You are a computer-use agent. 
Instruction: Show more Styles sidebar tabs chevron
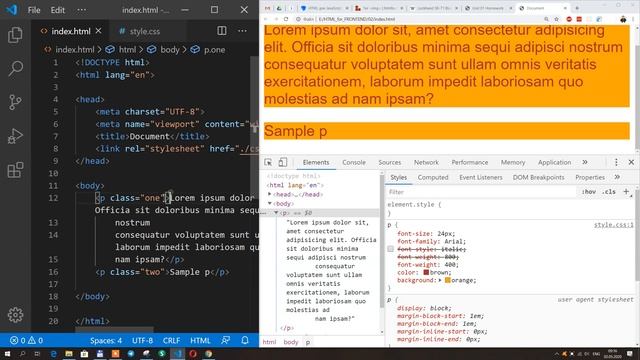click(617, 177)
